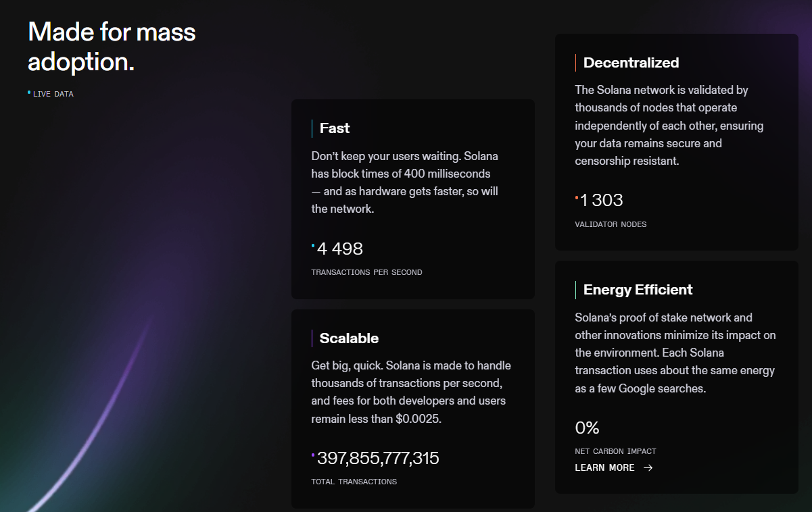Click the arrow icon beside Learn More
This screenshot has width=812, height=512.
tap(648, 467)
